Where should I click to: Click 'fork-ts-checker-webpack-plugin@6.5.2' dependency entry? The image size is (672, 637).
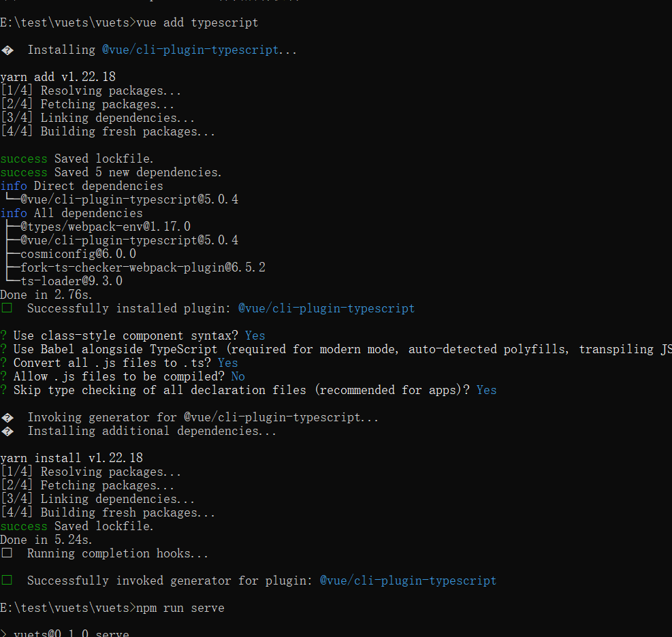[x=143, y=267]
